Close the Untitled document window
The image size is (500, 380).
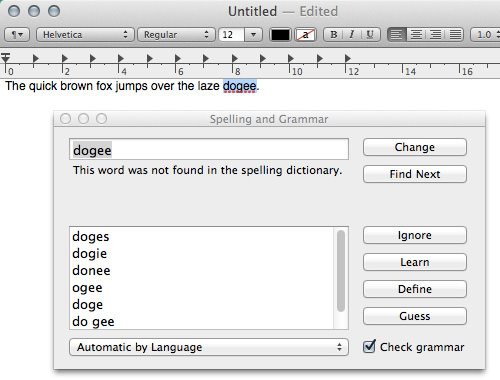pyautogui.click(x=14, y=11)
